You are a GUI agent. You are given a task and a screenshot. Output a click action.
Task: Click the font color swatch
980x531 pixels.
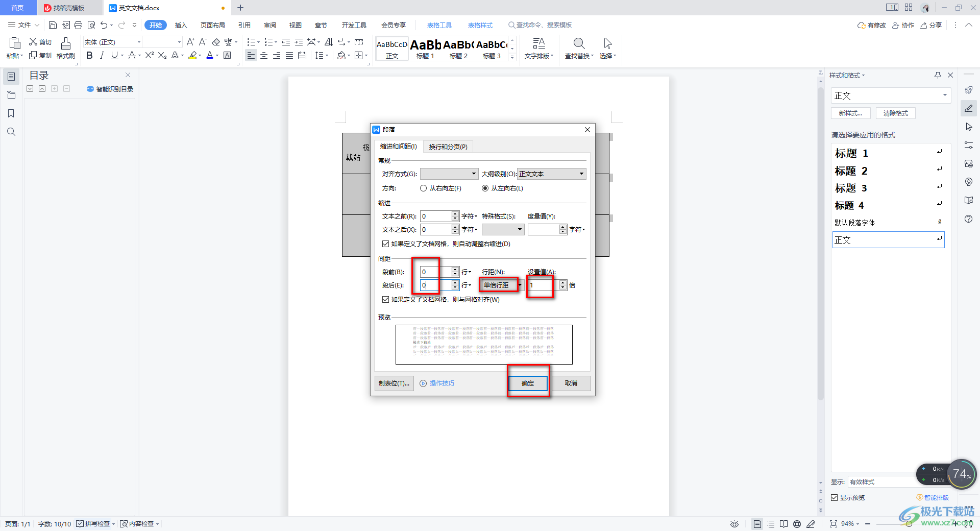point(209,56)
